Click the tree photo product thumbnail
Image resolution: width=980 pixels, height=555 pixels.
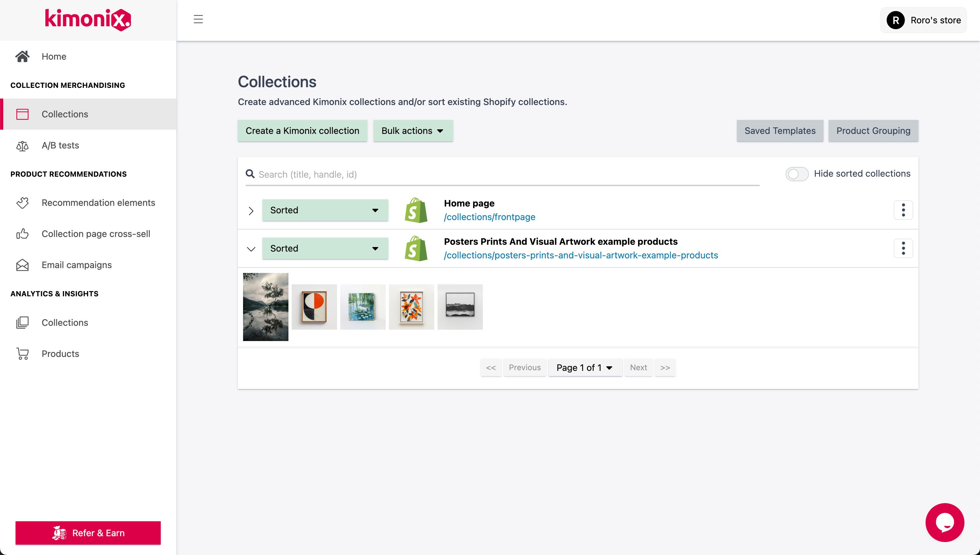(x=265, y=306)
